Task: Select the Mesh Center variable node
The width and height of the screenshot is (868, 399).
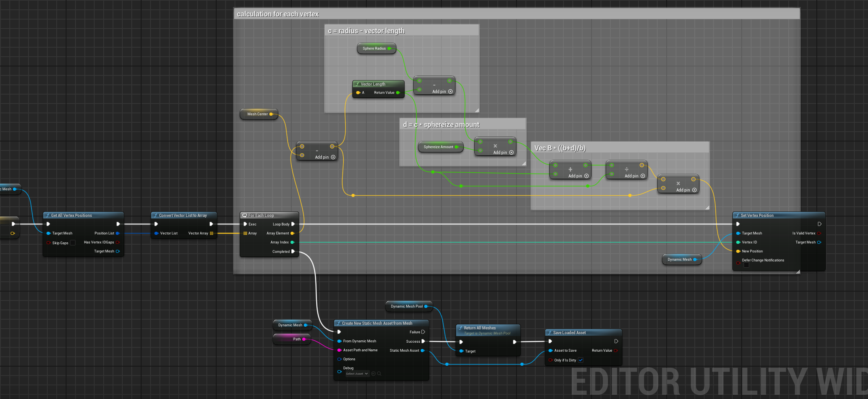Action: (257, 114)
